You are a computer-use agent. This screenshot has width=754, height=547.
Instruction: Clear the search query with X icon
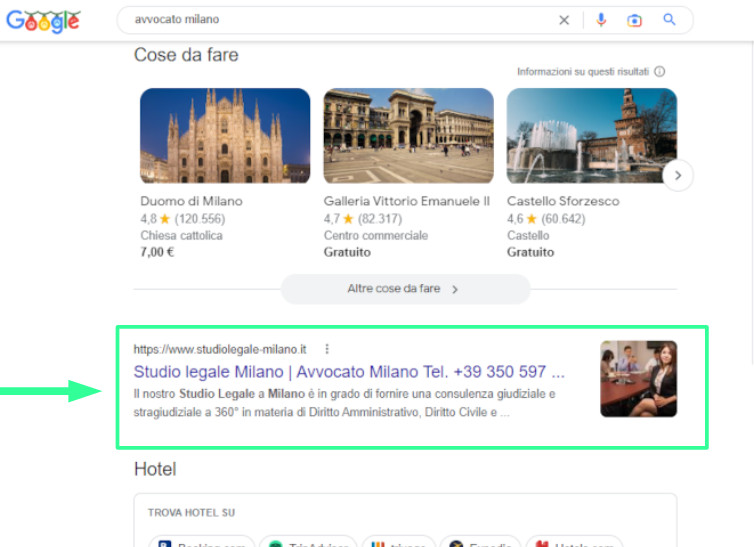564,20
